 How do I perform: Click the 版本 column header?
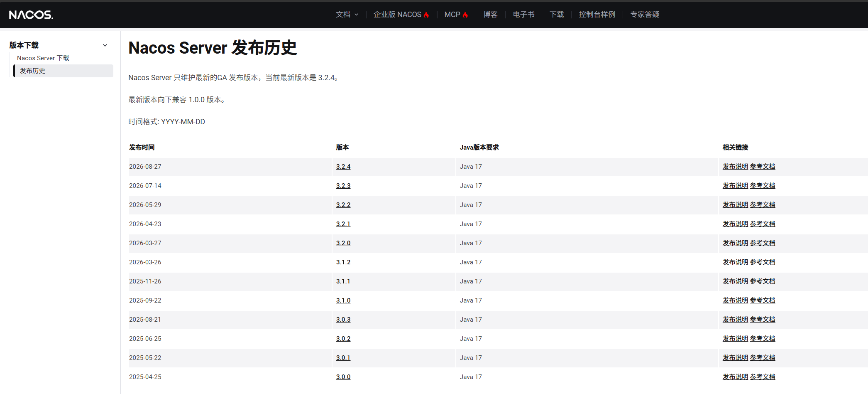click(342, 148)
